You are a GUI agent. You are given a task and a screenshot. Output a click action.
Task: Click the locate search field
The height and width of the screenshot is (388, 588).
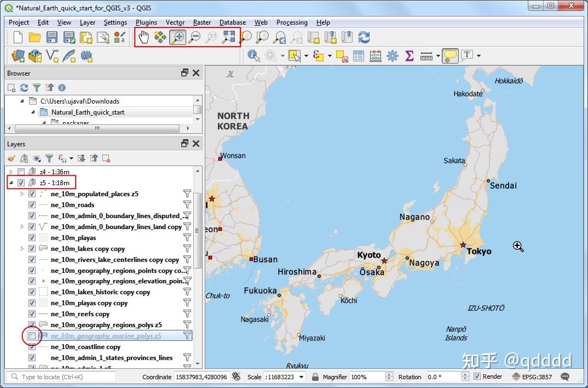click(x=60, y=376)
